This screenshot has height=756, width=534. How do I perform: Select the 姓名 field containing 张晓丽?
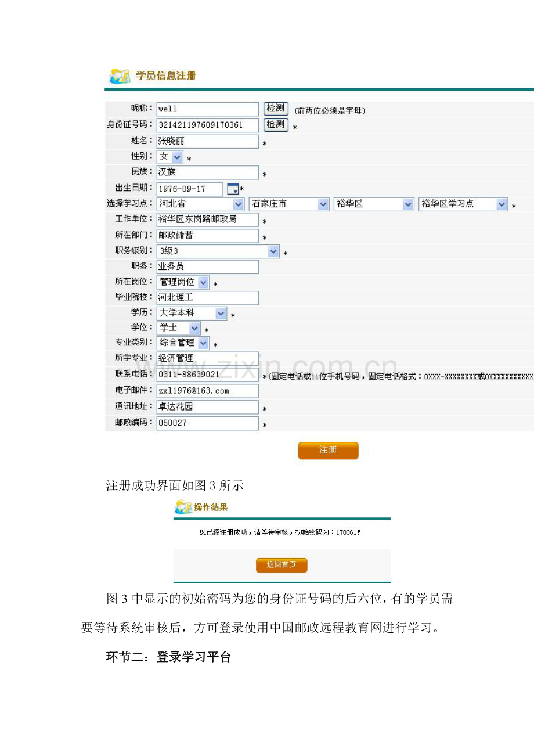click(x=208, y=141)
